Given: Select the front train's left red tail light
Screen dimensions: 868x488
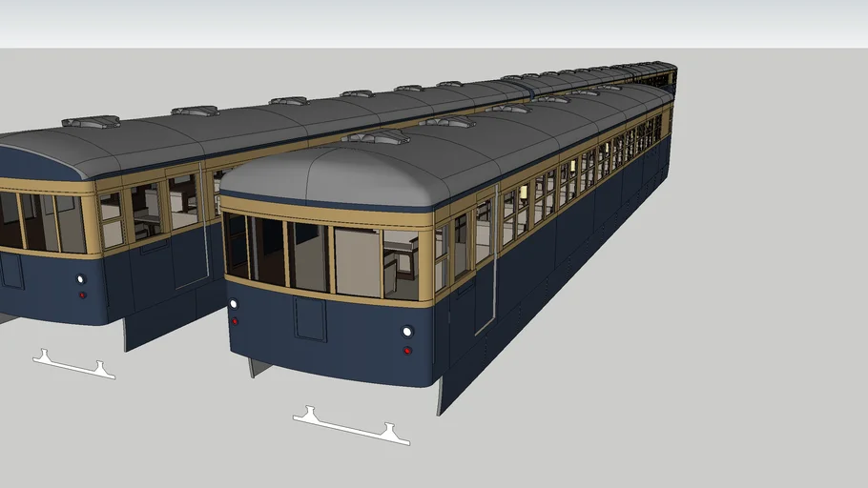Looking at the screenshot, I should click(233, 322).
